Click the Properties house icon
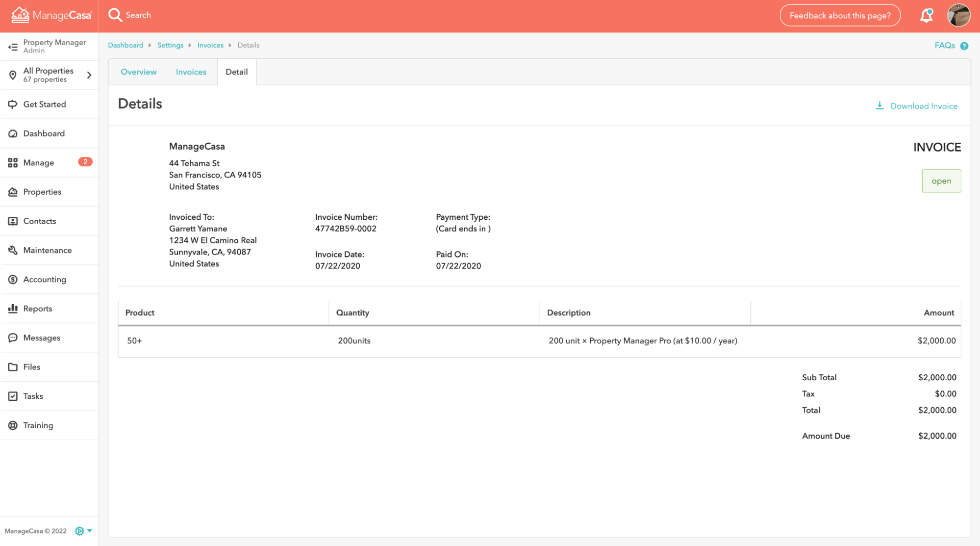 point(13,192)
